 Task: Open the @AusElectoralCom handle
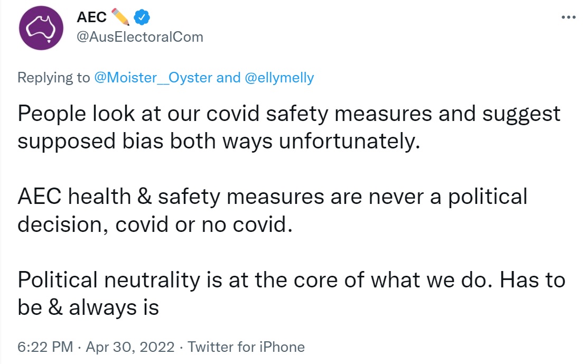pyautogui.click(x=140, y=37)
